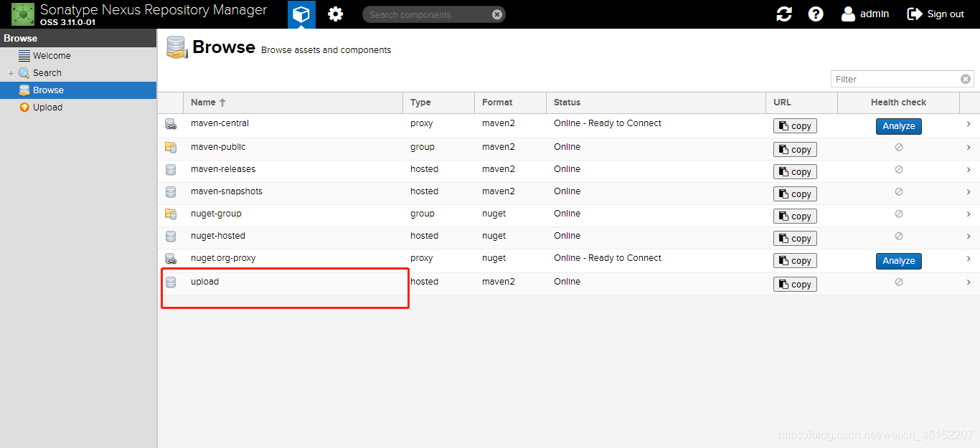Click the Health check column header
Viewport: 980px width, 448px height.
tap(898, 103)
